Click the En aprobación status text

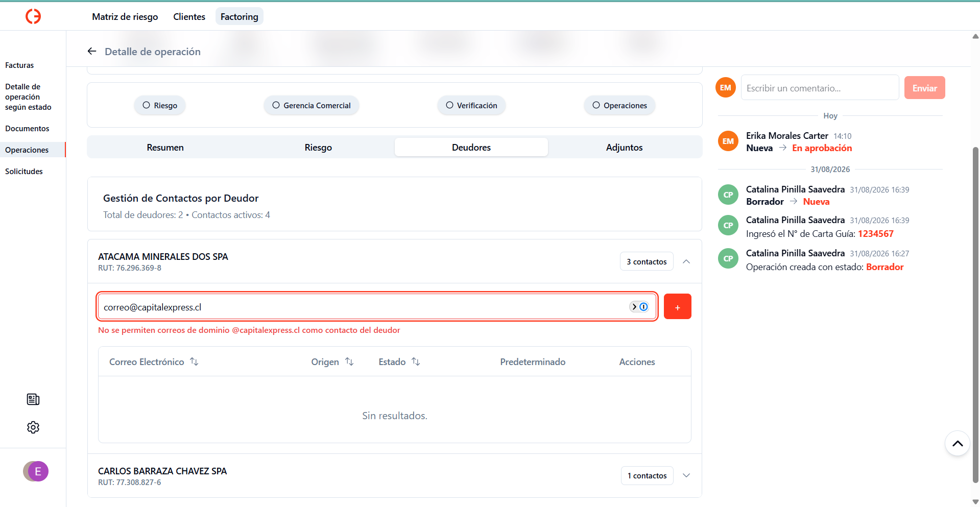[822, 148]
